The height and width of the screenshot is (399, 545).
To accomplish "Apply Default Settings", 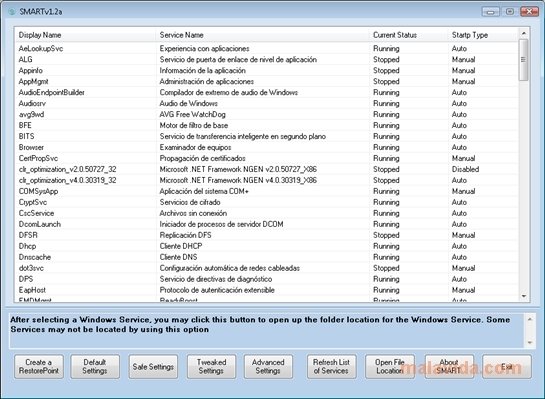I will [x=95, y=366].
